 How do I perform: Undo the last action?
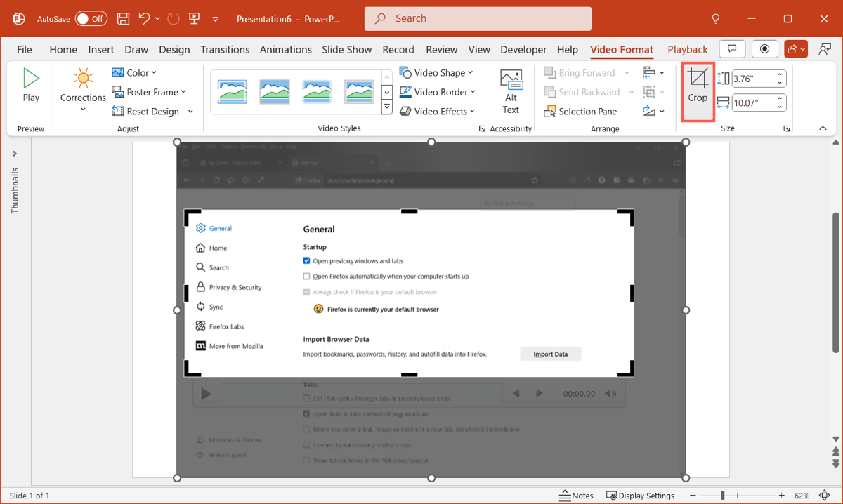[145, 19]
